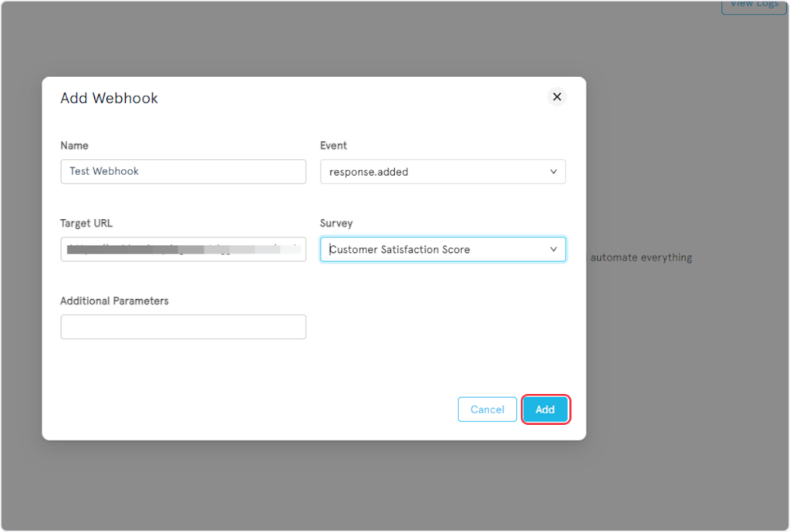Click the 'Test Webhook' text in Name
Image resolution: width=790 pixels, height=532 pixels.
tap(104, 171)
